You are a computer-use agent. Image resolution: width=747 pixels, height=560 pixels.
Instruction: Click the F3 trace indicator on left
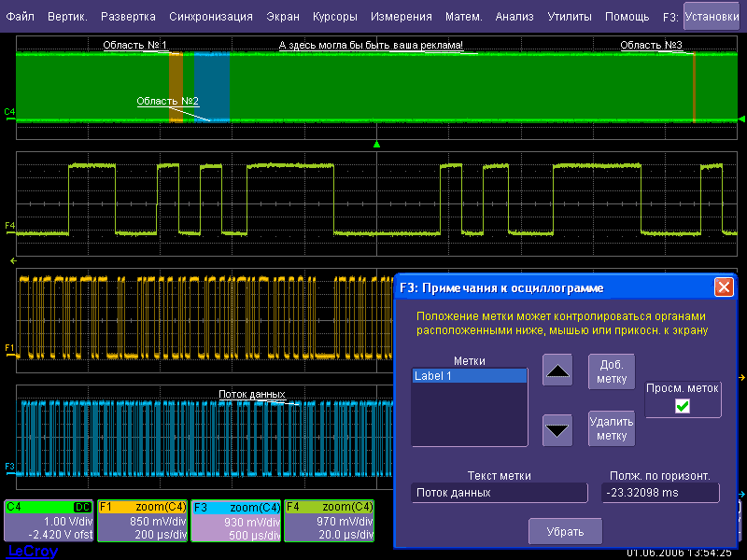[9, 466]
